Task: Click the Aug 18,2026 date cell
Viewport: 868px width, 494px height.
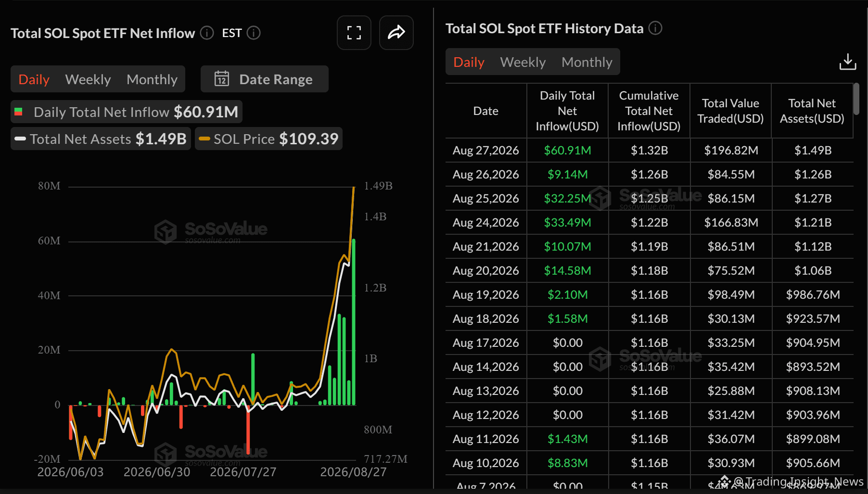Action: (x=486, y=319)
